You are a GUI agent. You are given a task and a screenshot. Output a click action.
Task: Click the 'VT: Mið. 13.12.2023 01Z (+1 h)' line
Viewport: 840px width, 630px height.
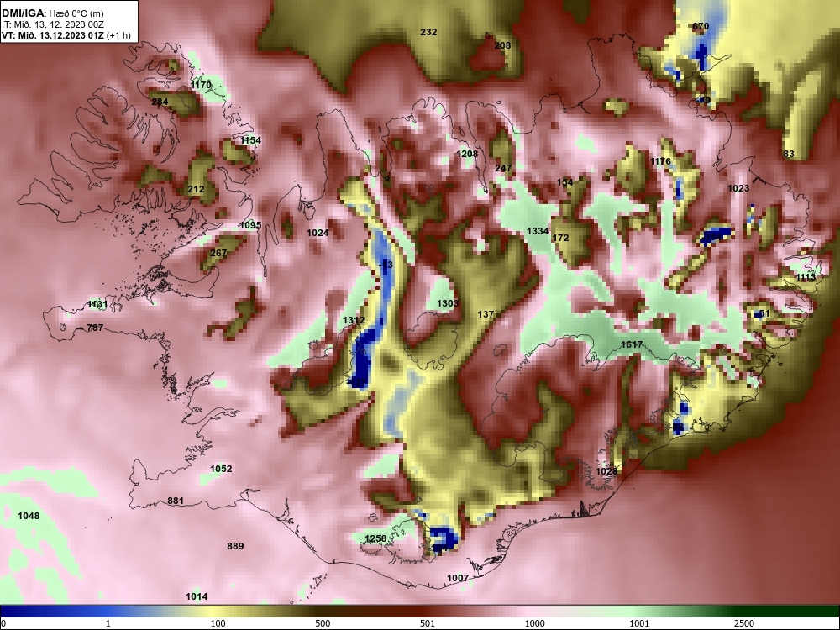(66, 36)
